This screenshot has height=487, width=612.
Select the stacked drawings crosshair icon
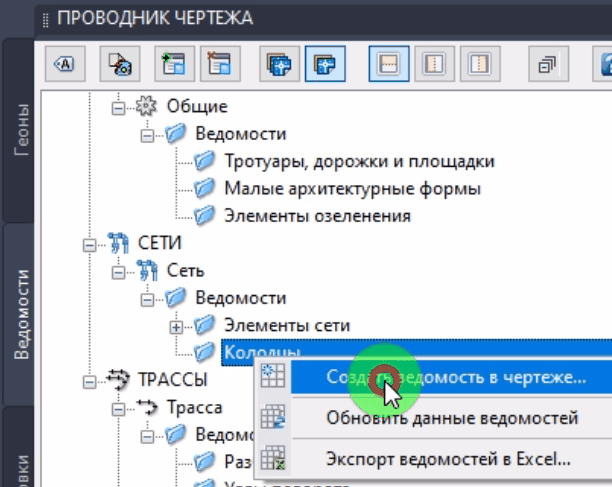[279, 64]
